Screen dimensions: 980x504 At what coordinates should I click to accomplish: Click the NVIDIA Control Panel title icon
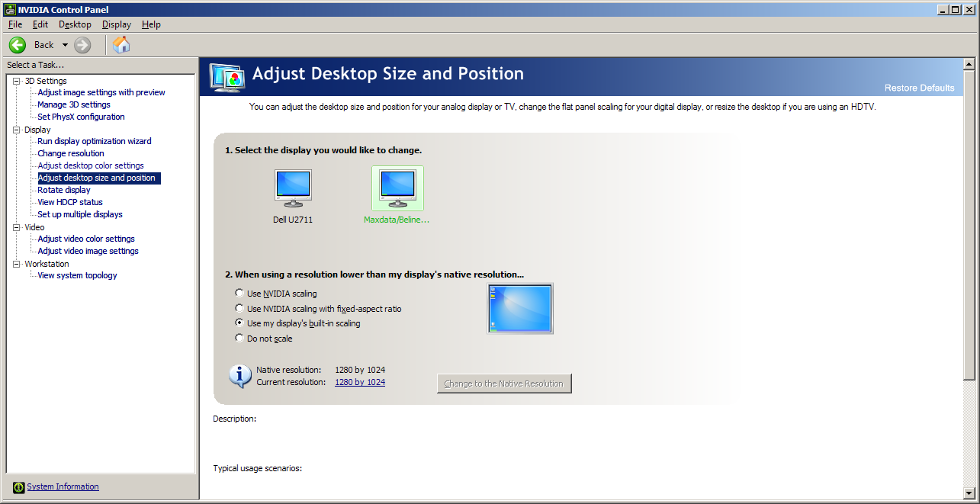9,9
